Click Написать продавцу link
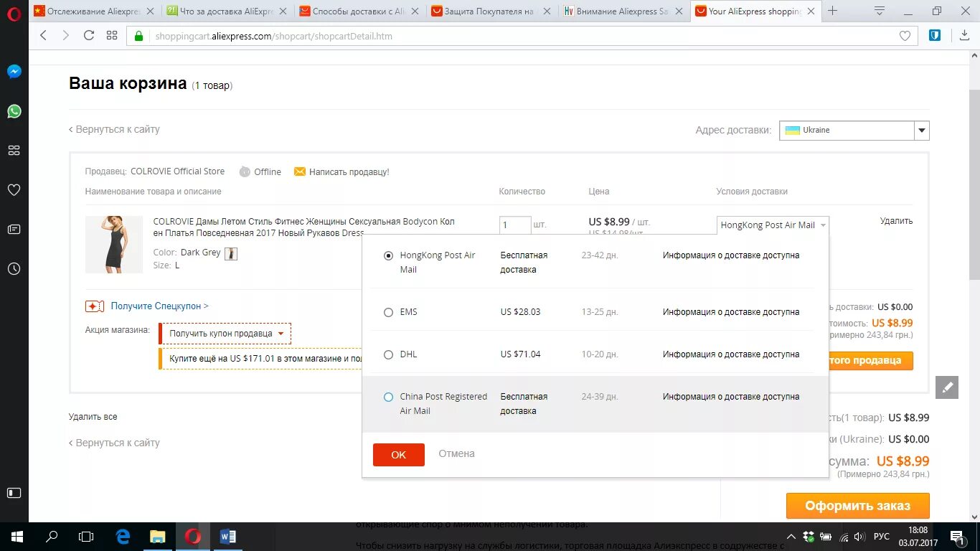980x551 pixels. [x=349, y=172]
